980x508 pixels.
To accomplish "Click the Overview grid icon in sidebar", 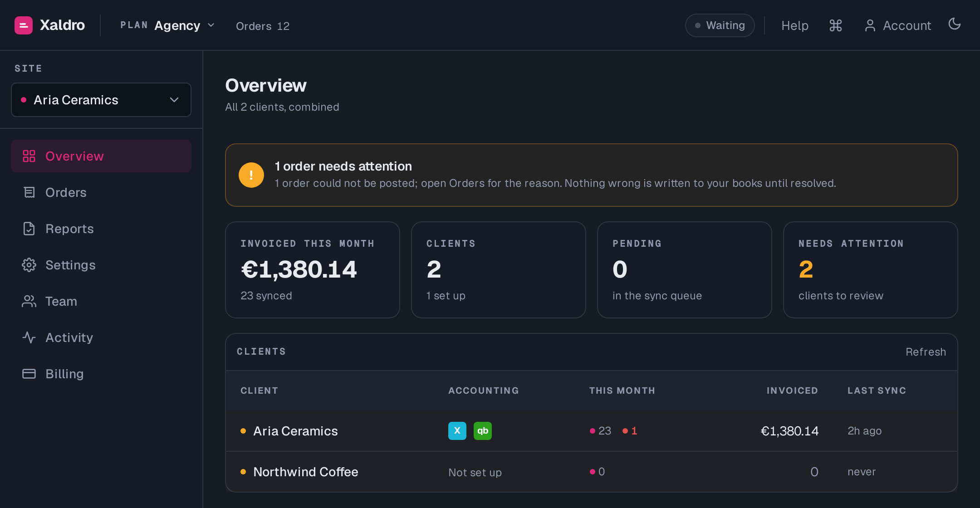I will [29, 156].
